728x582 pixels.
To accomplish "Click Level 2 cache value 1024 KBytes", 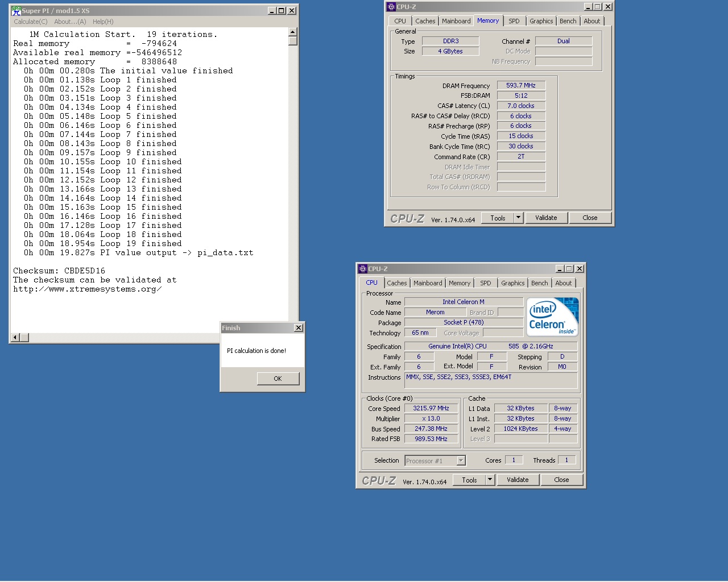I will pyautogui.click(x=521, y=429).
